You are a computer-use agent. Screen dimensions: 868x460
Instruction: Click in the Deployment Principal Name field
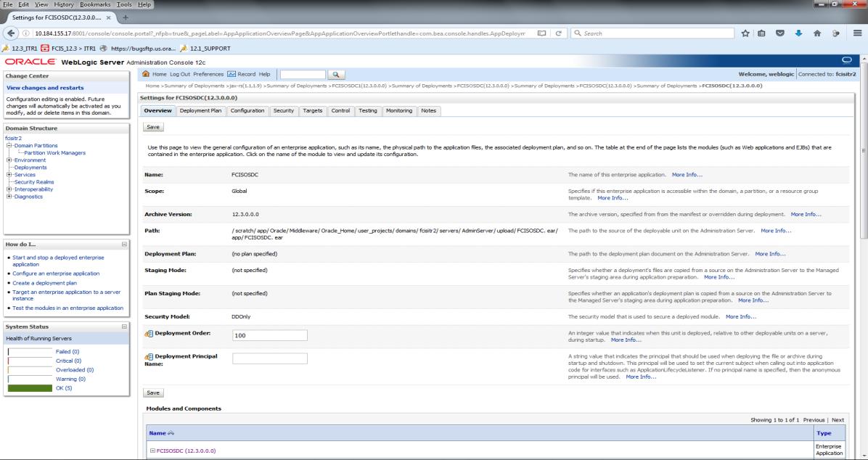[269, 358]
